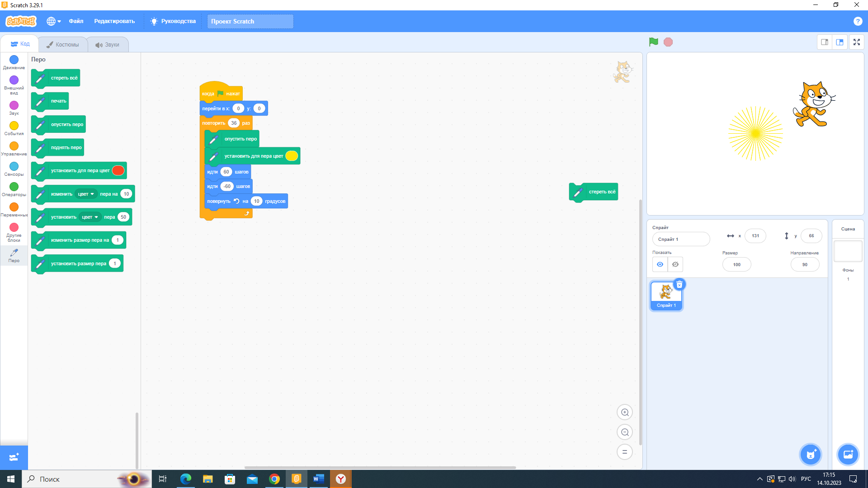Zoom out the code workspace
The image size is (868, 488).
[625, 432]
